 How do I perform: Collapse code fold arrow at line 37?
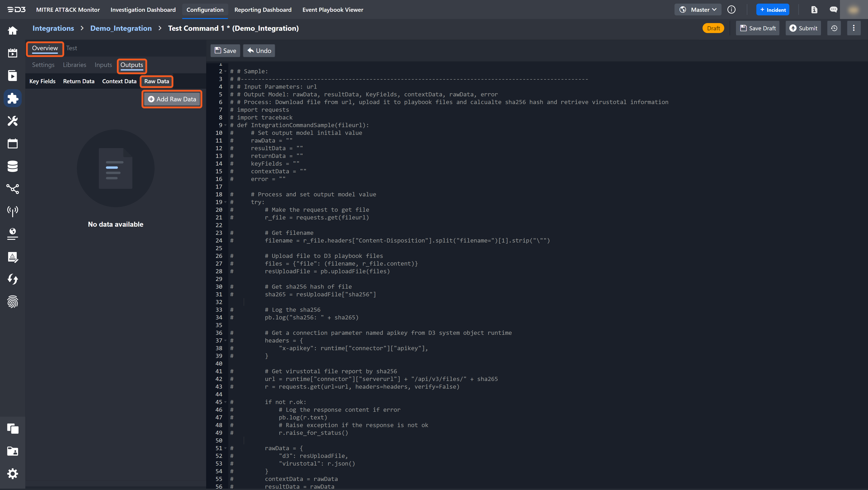225,341
